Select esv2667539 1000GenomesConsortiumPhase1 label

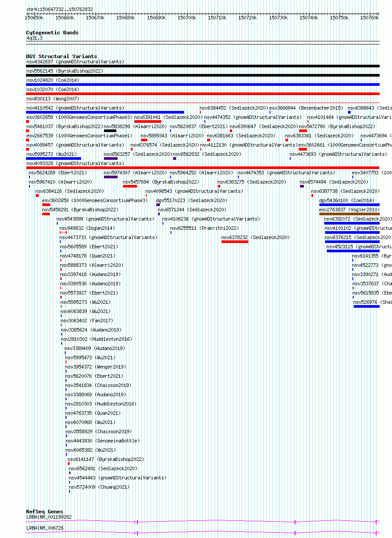pos(79,136)
